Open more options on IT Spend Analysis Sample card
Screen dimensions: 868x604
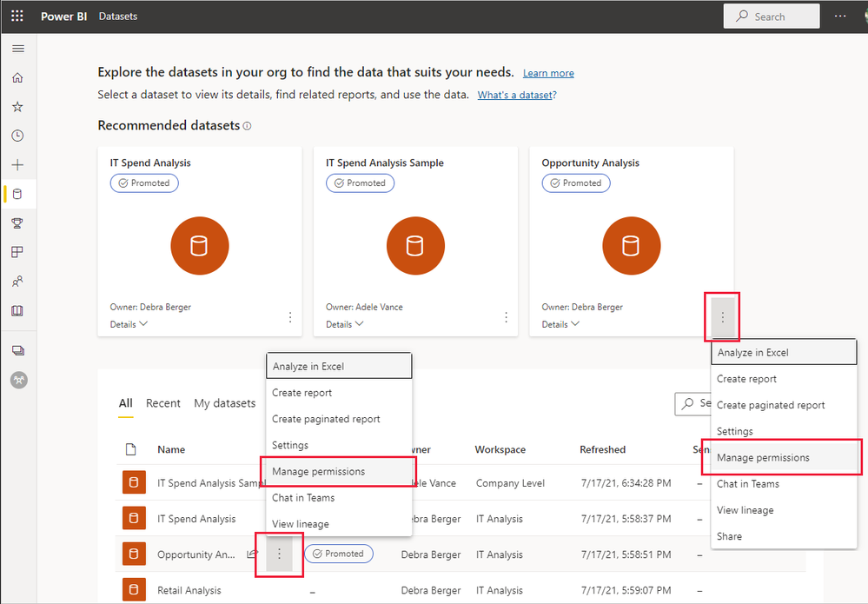click(x=506, y=316)
